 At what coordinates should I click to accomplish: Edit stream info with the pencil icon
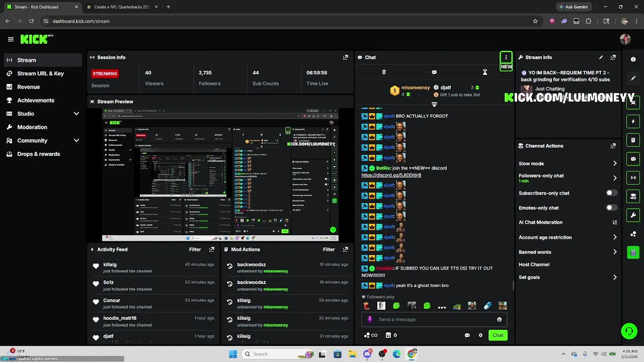tap(601, 57)
